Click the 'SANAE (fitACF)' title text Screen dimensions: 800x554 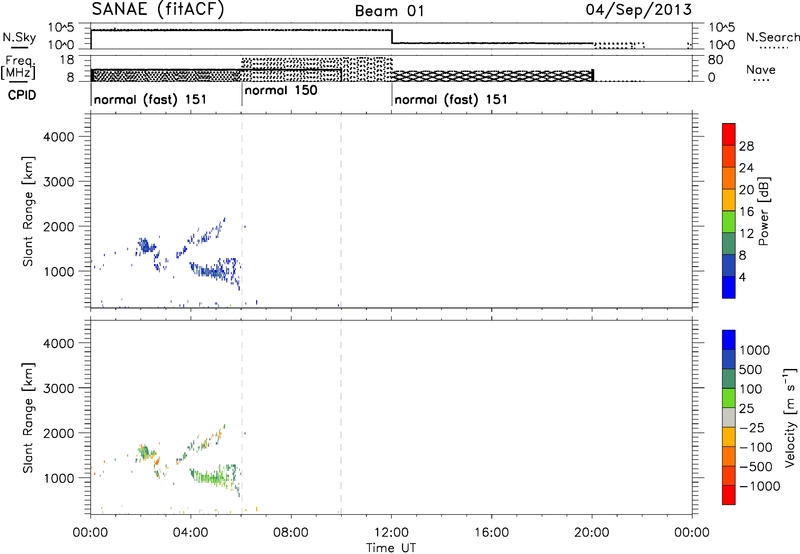click(x=158, y=10)
